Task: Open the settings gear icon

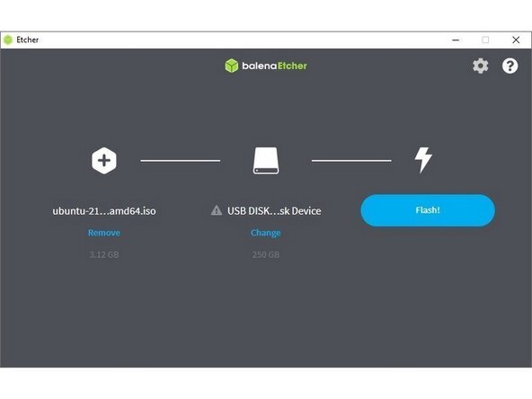Action: click(x=481, y=66)
